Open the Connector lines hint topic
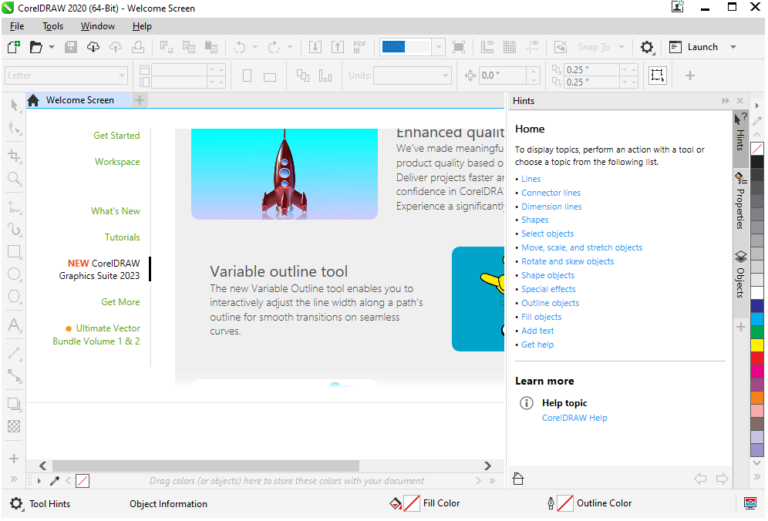 tap(550, 193)
